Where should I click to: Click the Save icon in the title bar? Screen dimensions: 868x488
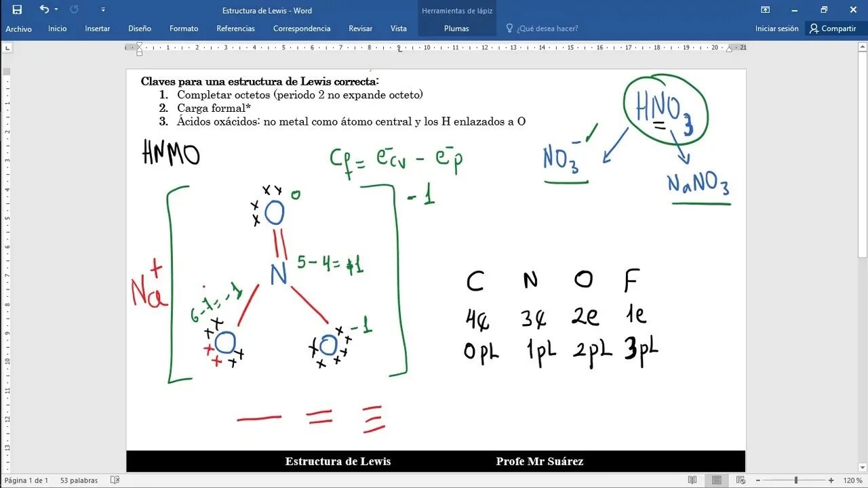click(17, 9)
